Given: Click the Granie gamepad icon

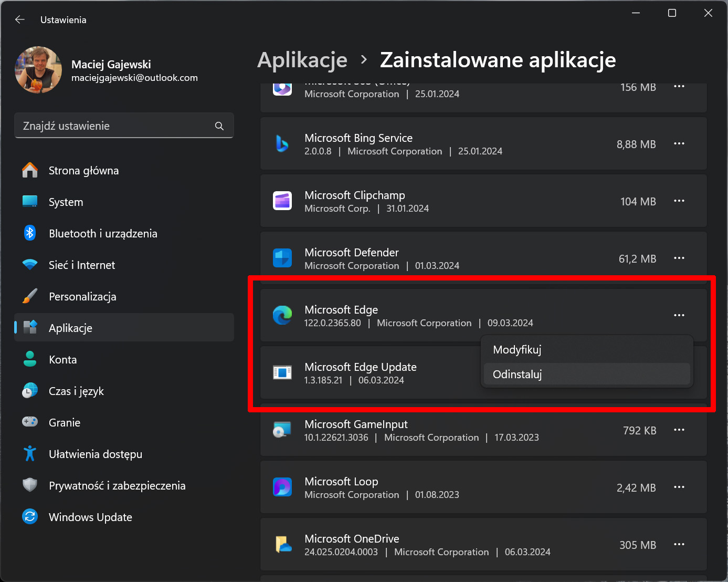Looking at the screenshot, I should click(x=30, y=422).
